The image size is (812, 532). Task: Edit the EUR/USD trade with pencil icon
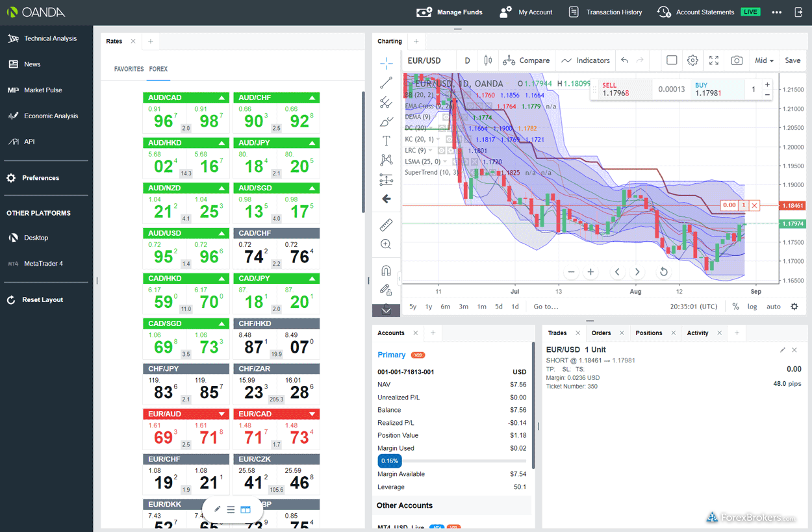[783, 350]
